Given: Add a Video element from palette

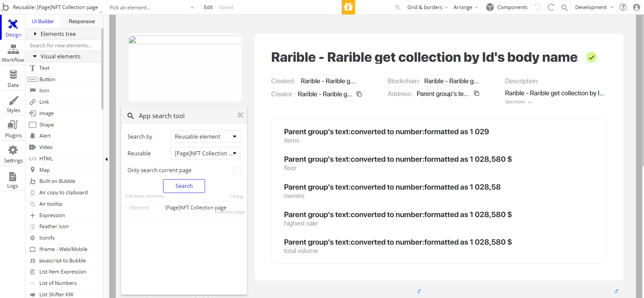Looking at the screenshot, I should (x=64, y=147).
